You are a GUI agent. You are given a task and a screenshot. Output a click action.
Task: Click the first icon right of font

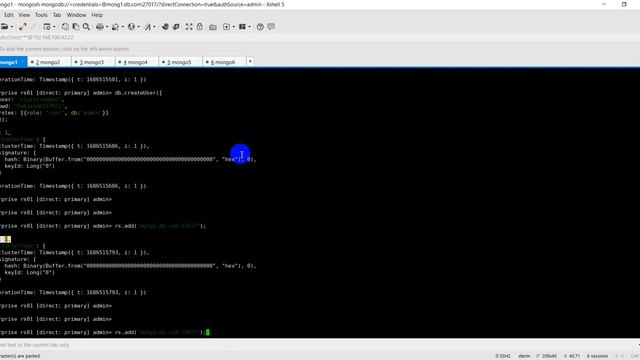pos(165,27)
